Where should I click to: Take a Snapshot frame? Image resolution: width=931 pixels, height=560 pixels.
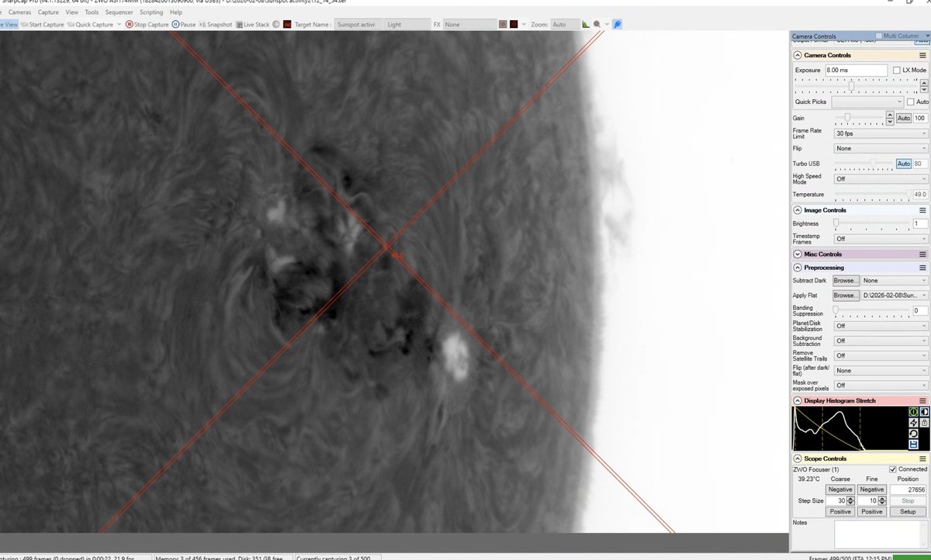[216, 24]
